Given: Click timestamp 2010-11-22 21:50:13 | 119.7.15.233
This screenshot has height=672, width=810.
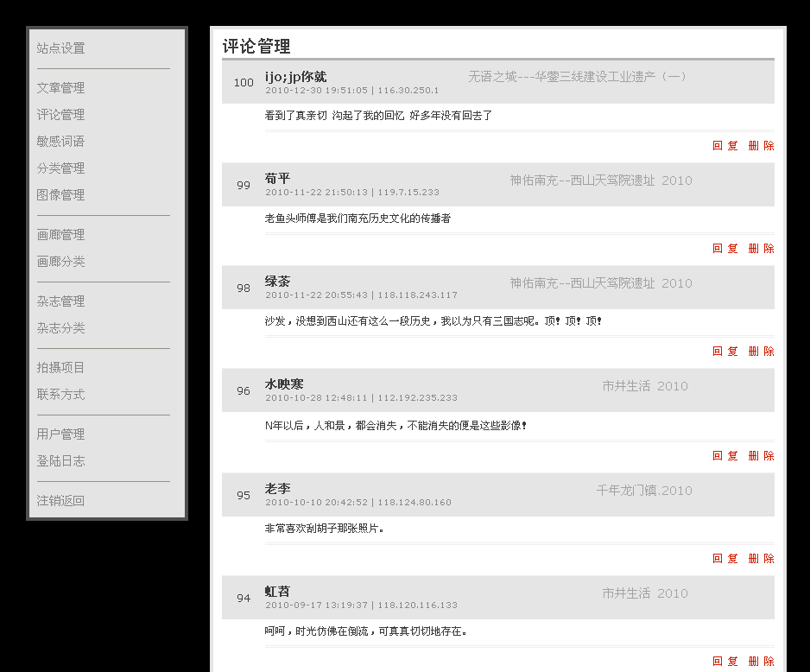Looking at the screenshot, I should coord(351,192).
